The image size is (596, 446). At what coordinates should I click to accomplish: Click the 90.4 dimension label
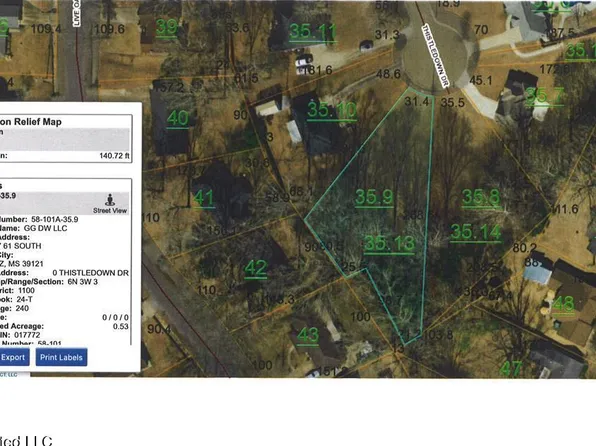pyautogui.click(x=159, y=329)
